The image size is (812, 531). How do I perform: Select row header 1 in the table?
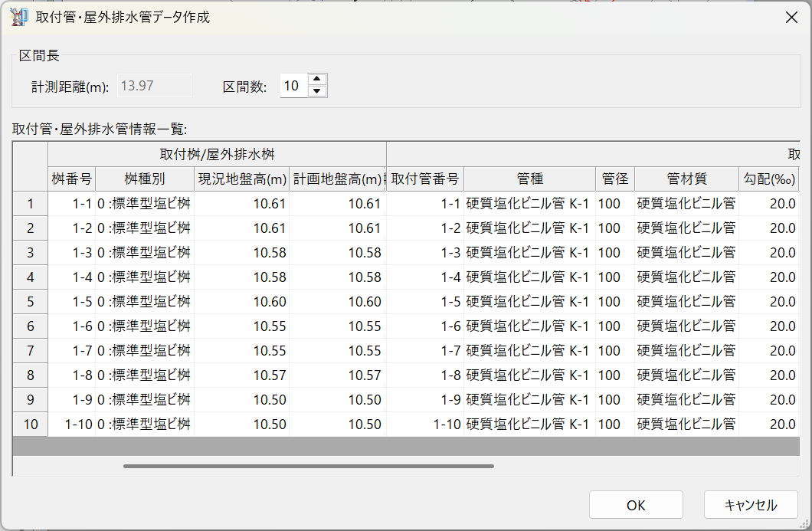coord(31,204)
